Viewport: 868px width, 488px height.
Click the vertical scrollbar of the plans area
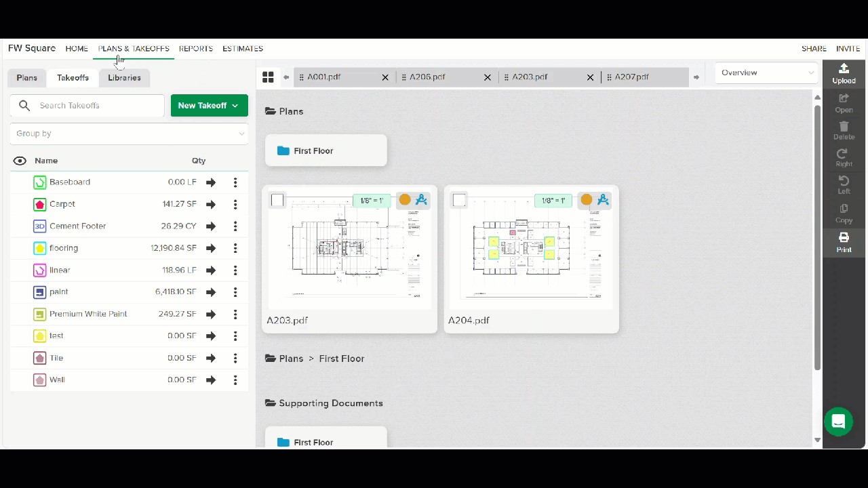[817, 237]
